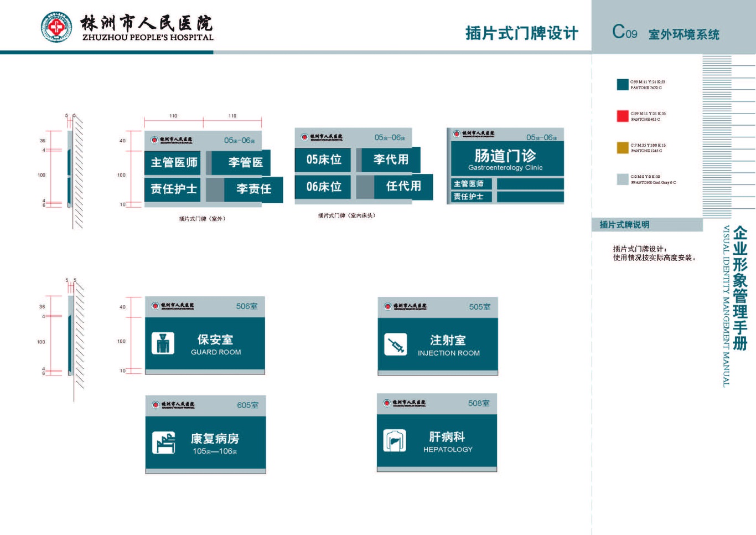The image size is (756, 535).
Task: Click the 508室 room number
Action: (479, 404)
